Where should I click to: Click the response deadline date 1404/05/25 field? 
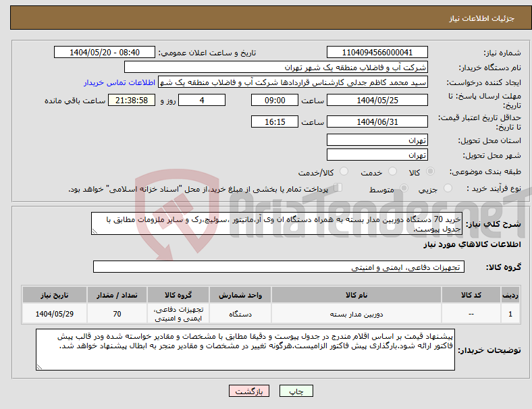pos(377,101)
